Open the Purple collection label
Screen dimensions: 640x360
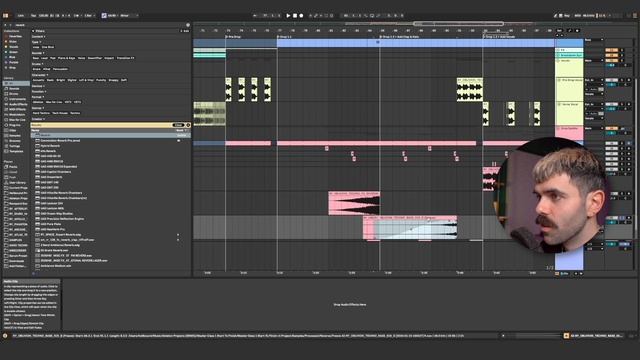[x=13, y=62]
